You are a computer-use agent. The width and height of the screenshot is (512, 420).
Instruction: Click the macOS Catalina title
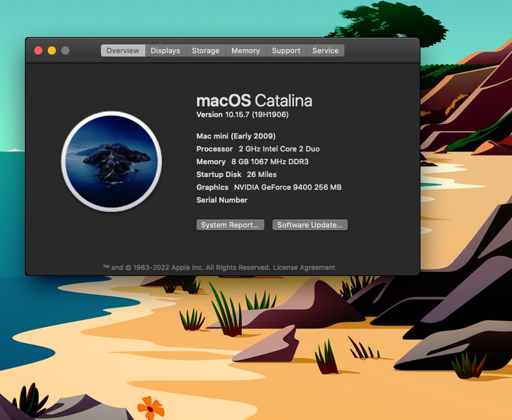(254, 100)
